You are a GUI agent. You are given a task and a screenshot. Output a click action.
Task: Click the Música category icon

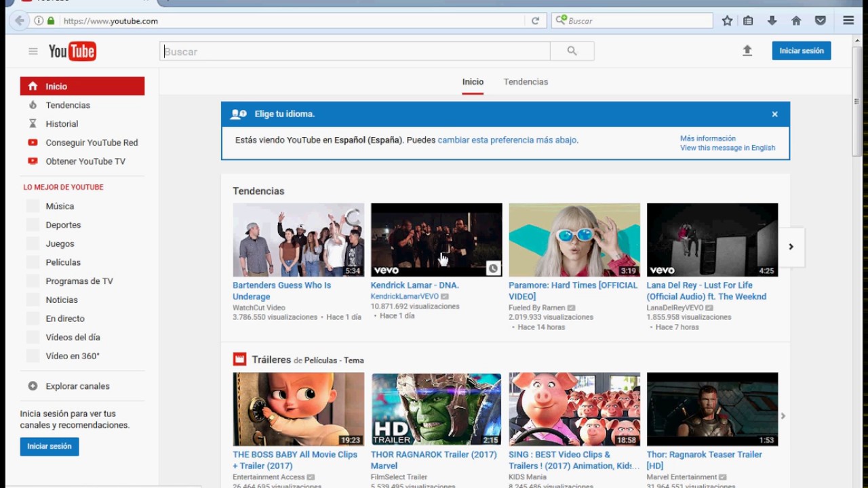pos(33,206)
